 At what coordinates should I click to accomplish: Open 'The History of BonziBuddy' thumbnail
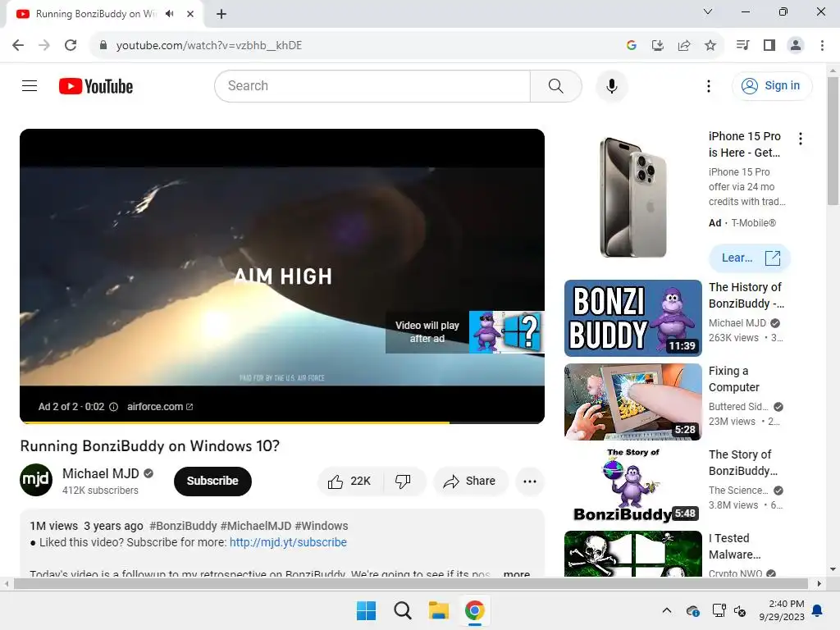[632, 318]
